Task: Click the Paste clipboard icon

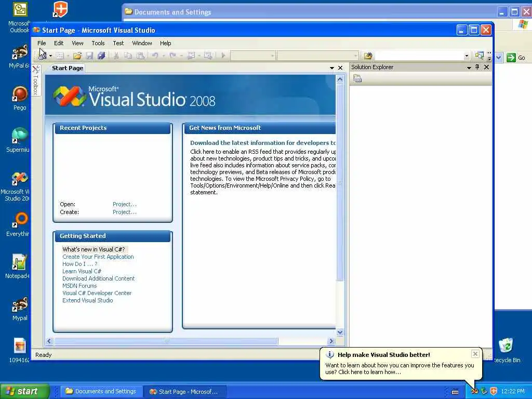Action: coord(140,56)
